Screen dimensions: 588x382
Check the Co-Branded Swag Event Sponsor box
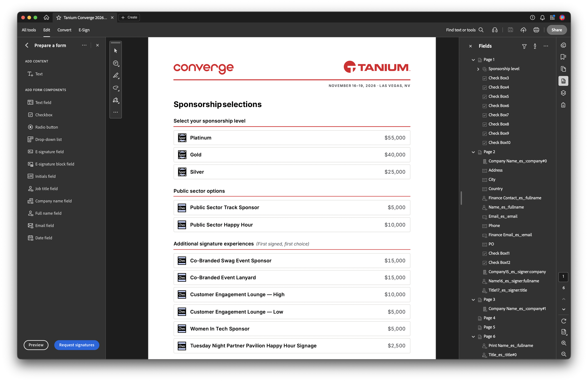(x=182, y=261)
